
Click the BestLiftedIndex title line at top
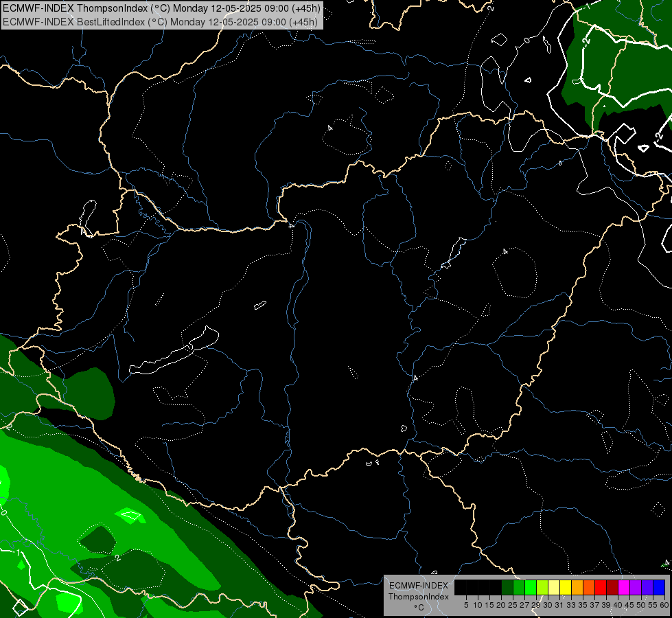[x=161, y=22]
